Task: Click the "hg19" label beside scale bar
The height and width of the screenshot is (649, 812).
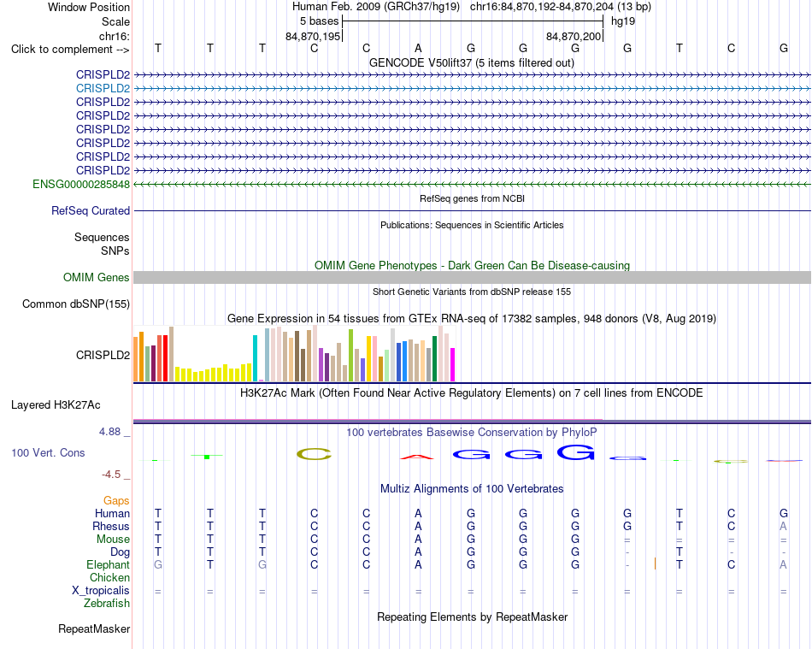Action: click(x=623, y=21)
